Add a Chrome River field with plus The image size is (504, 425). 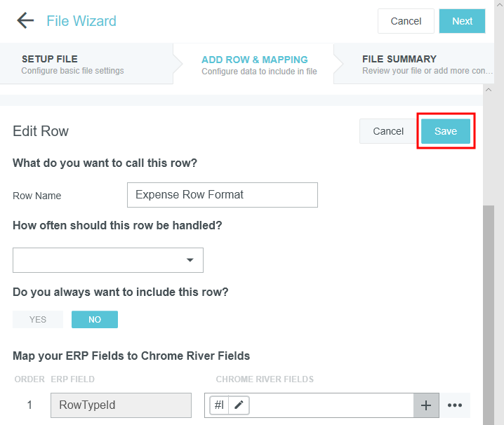coord(426,405)
